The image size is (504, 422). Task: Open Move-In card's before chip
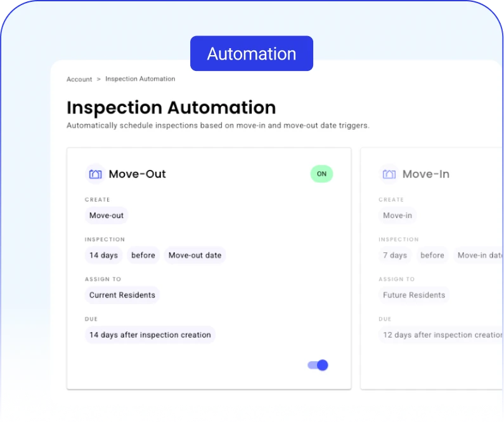pos(432,255)
